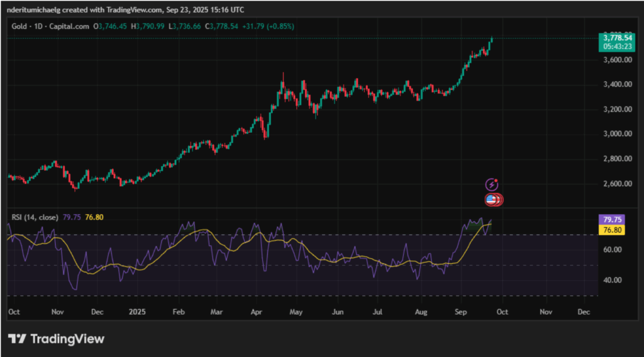Click the yellow 76.80 RSI legend value
This screenshot has width=644, height=357.
tap(94, 217)
